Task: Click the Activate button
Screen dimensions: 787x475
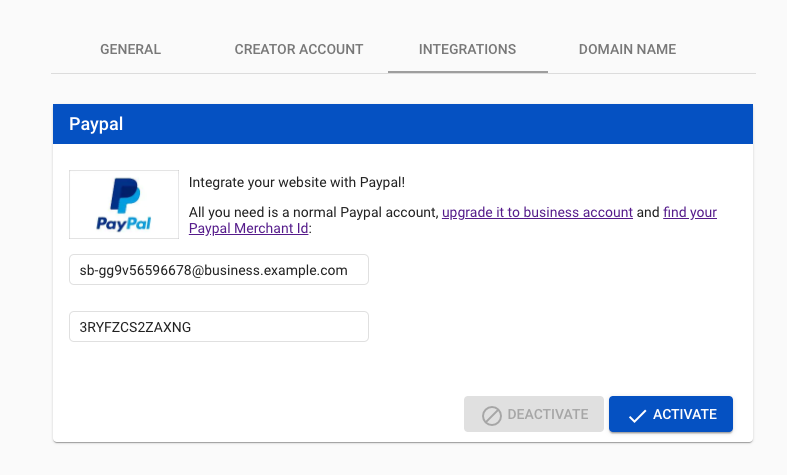Action: [671, 414]
